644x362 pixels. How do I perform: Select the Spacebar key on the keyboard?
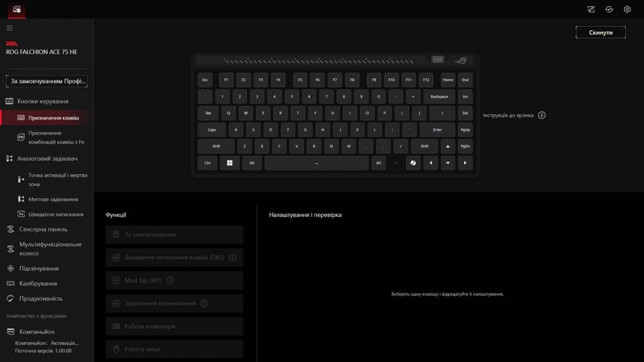click(316, 163)
